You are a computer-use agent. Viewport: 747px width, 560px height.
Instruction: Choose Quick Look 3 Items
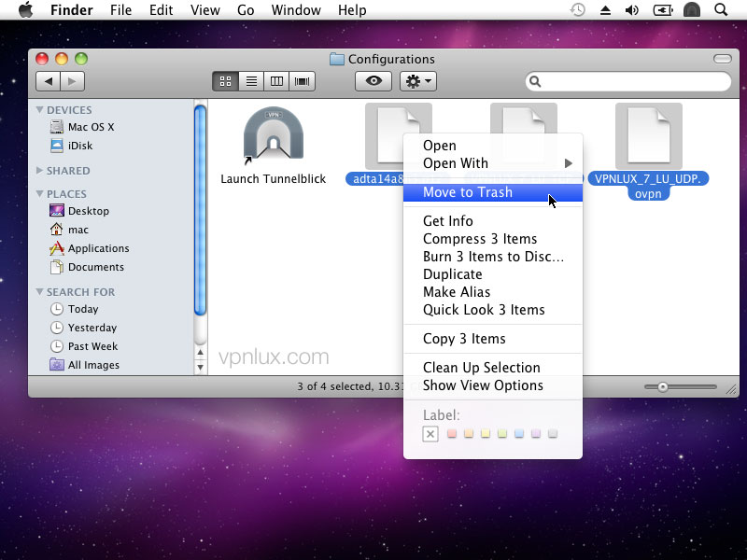tap(493, 310)
